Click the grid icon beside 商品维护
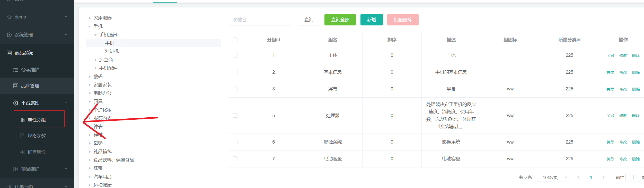The width and height of the screenshot is (644, 188). click(x=16, y=169)
